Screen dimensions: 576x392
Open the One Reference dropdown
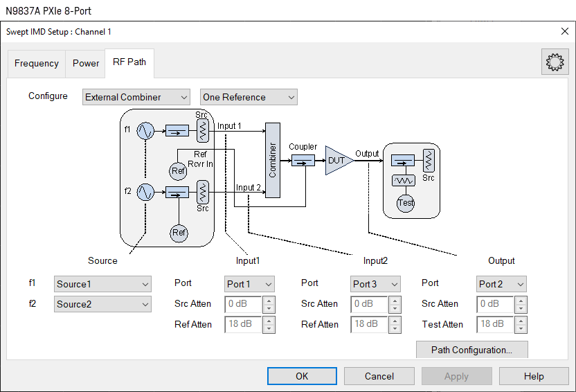pyautogui.click(x=248, y=97)
